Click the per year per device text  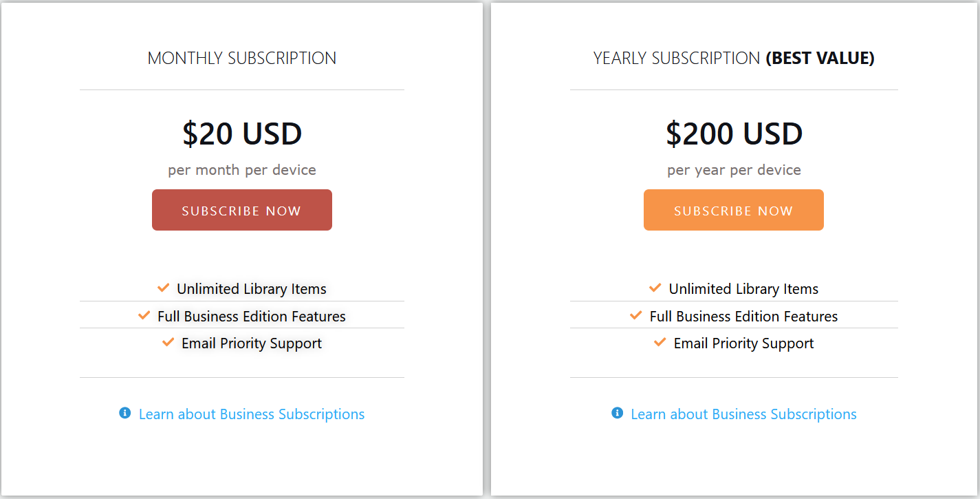point(734,170)
